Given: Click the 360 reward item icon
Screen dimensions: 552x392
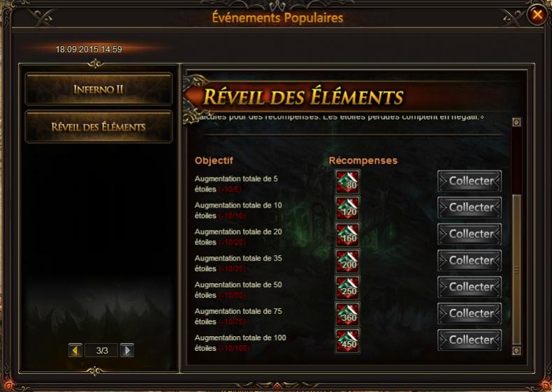Looking at the screenshot, I should coord(347,314).
